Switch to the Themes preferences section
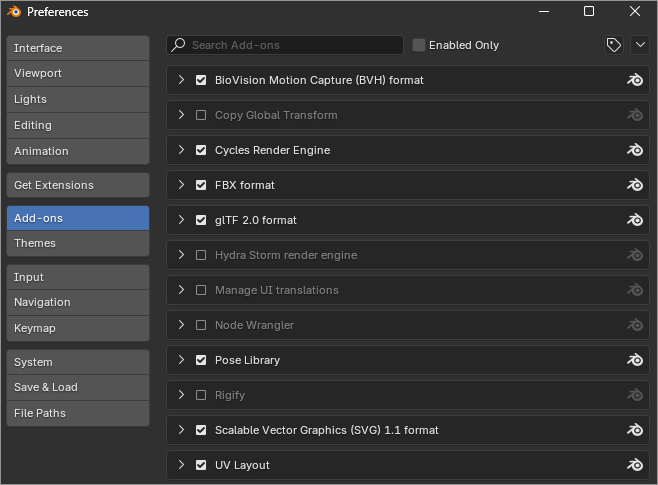 point(78,243)
